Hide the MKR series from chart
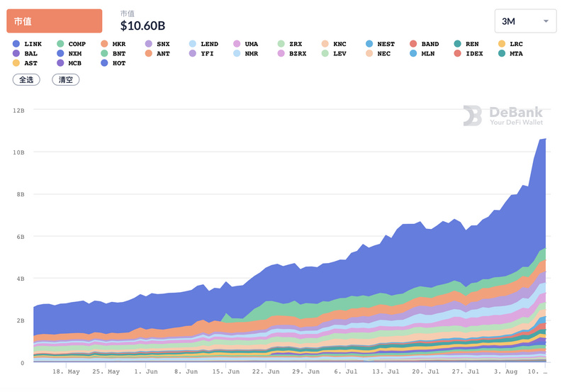Viewport: 567px width, 392px height. pos(113,44)
